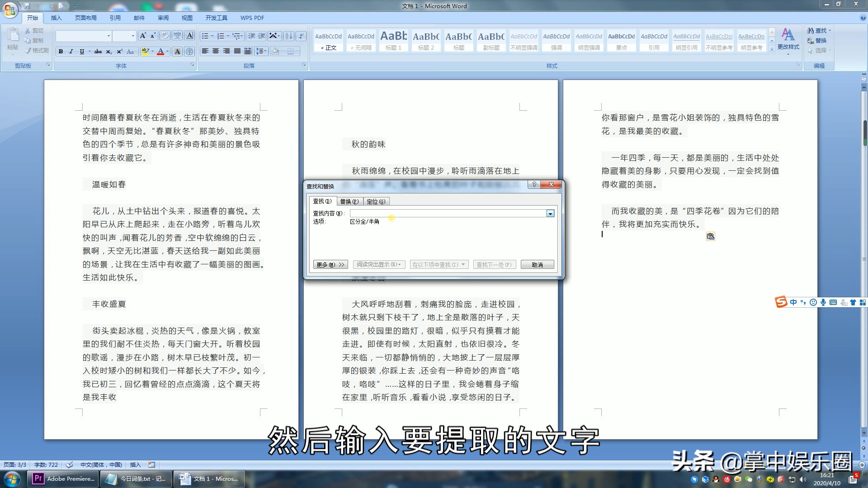This screenshot has height=488, width=868.
Task: Click in the 查找内容 text field
Action: pos(448,213)
